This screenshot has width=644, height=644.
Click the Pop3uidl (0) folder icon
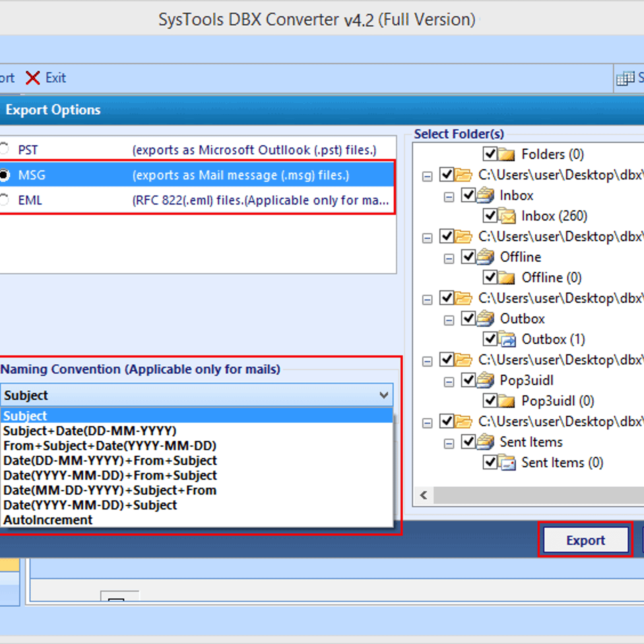(x=507, y=401)
